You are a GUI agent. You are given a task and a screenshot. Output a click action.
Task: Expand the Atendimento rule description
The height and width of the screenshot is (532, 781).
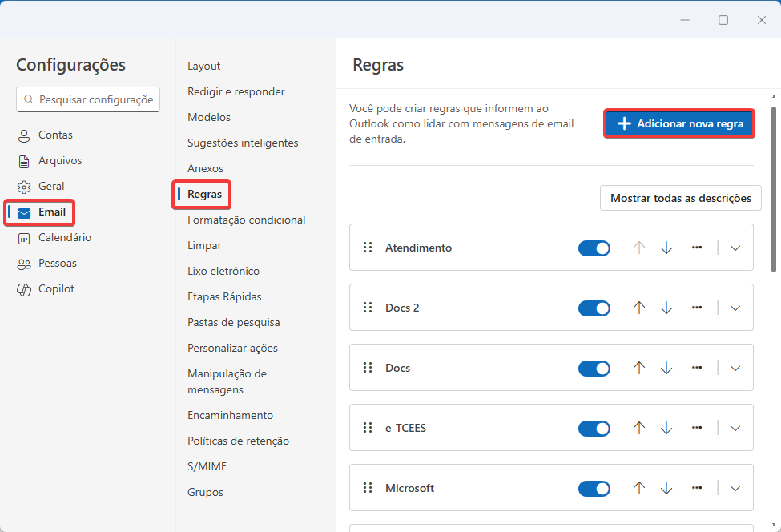(735, 248)
